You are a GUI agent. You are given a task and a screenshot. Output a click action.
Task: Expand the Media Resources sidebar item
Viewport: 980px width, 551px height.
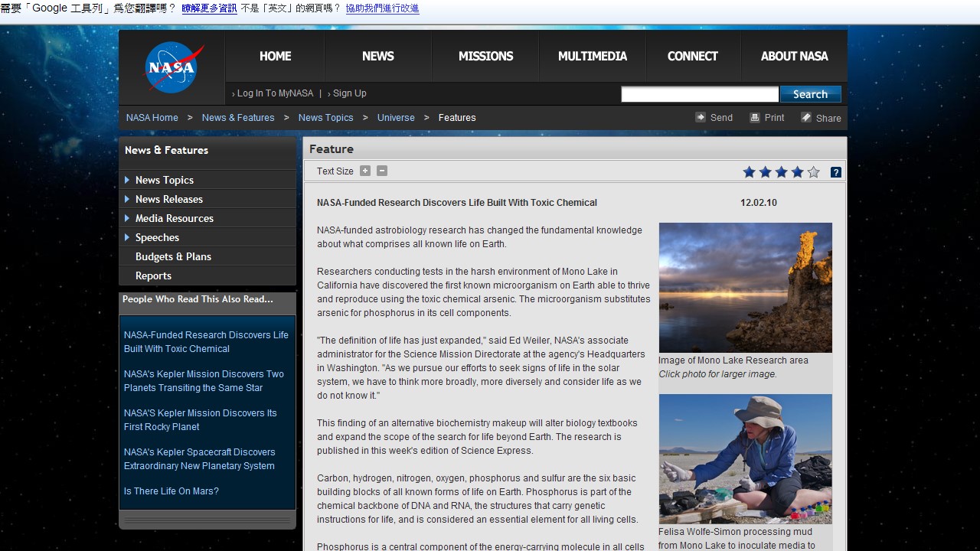coord(127,218)
